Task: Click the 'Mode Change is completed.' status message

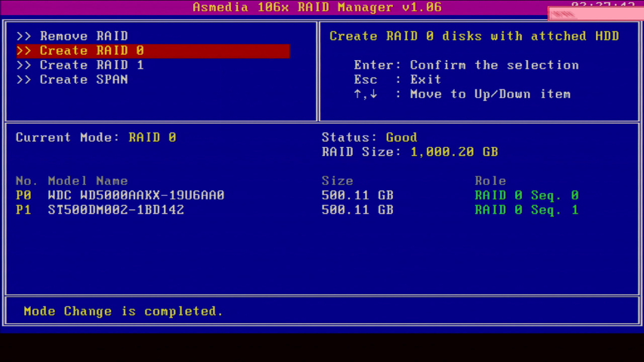Action: (x=123, y=311)
